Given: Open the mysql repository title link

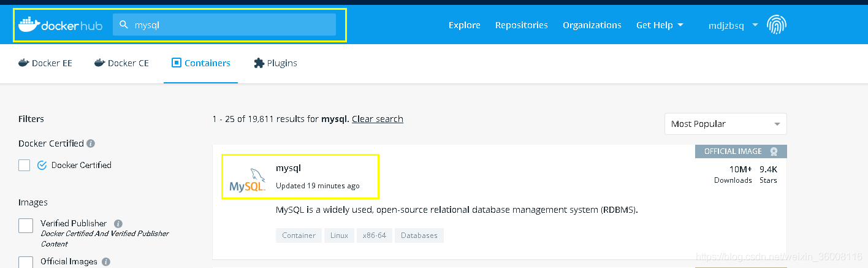Looking at the screenshot, I should pyautogui.click(x=288, y=168).
